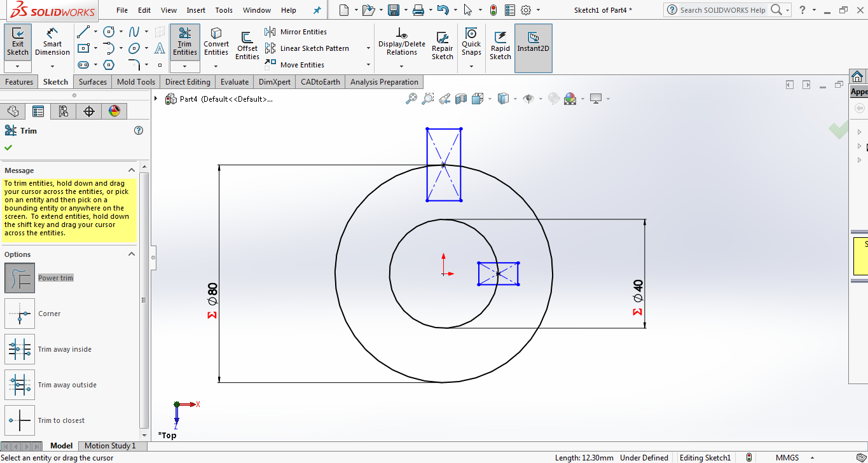Click Offset Entities
The width and height of the screenshot is (868, 463).
coord(247,45)
